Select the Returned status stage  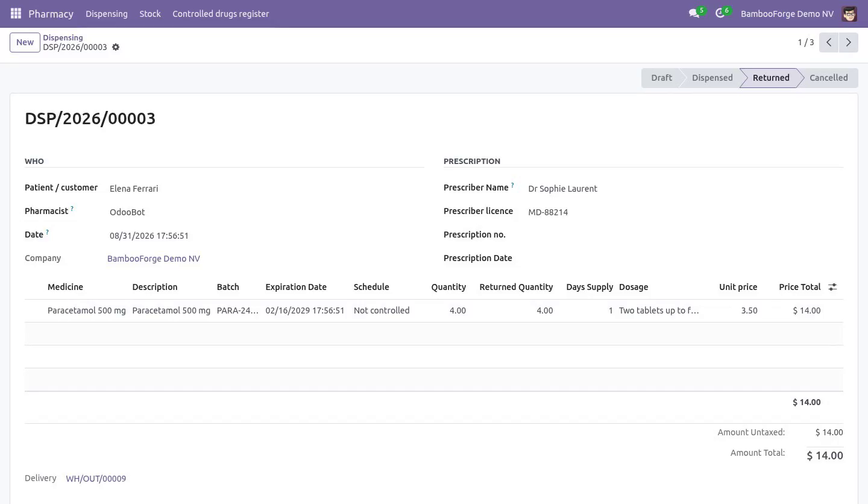[771, 78]
